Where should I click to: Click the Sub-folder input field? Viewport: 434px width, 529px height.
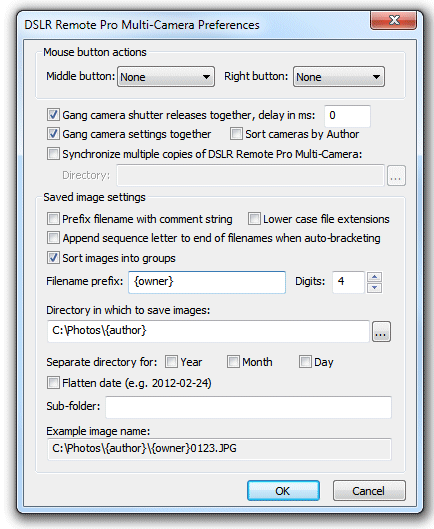coord(248,407)
